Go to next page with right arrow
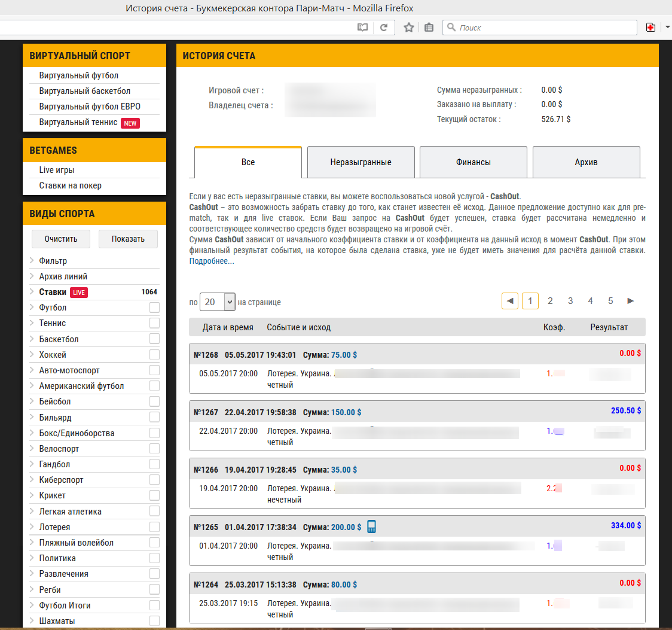The height and width of the screenshot is (630, 672). coord(630,301)
